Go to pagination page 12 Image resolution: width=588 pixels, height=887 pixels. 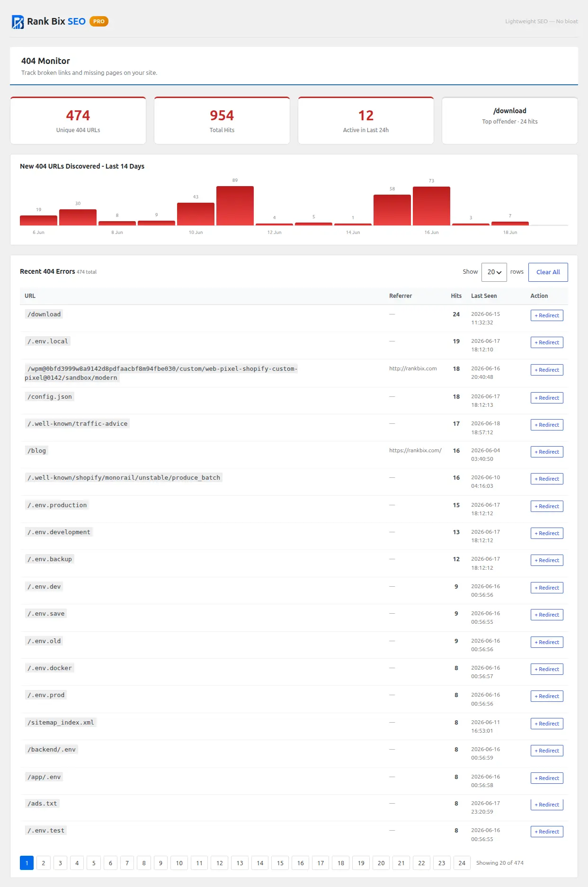[x=220, y=863]
